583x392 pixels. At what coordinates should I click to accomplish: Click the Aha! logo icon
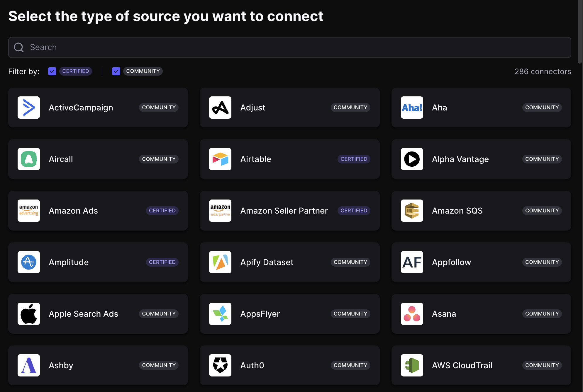point(412,108)
